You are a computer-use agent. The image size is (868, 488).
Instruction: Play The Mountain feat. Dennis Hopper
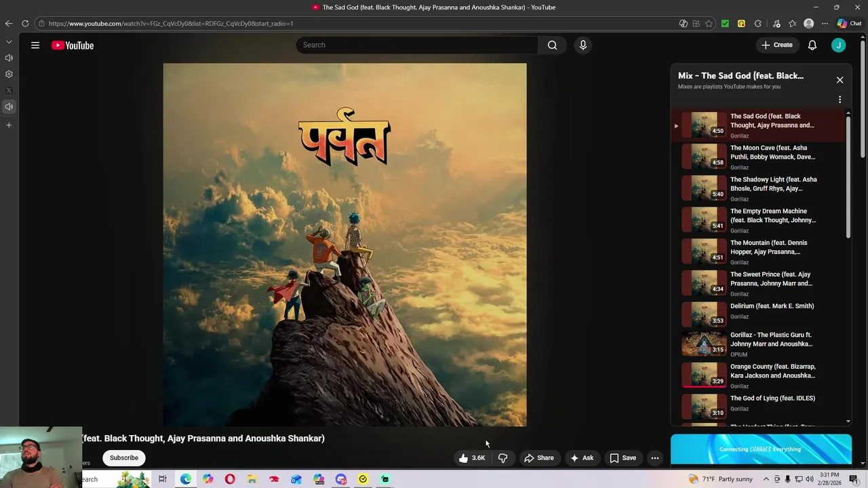(758, 251)
